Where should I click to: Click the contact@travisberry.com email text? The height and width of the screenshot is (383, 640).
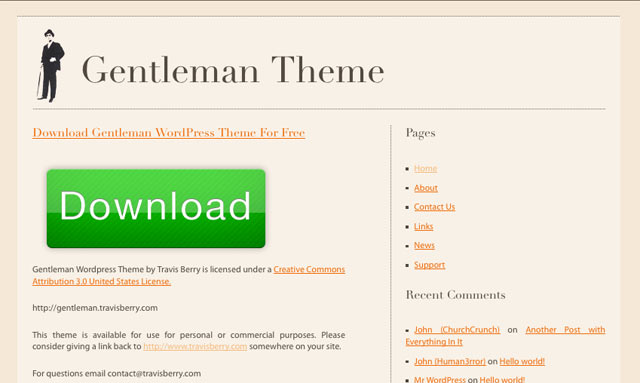(154, 373)
